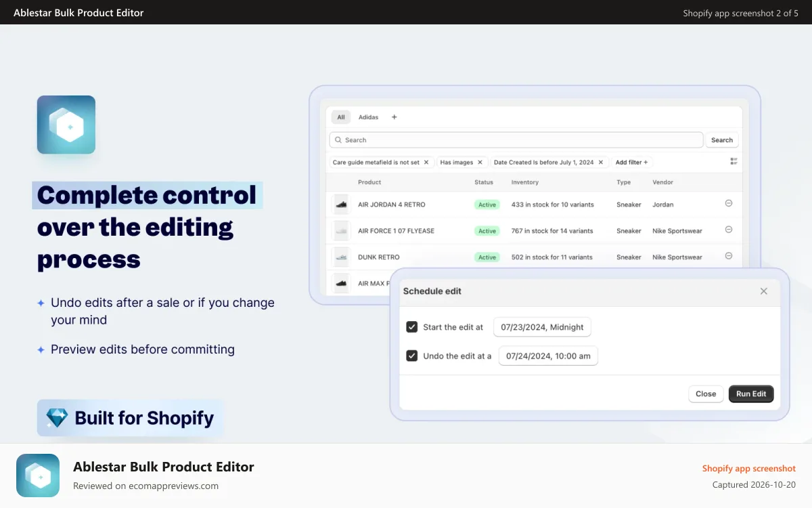Click the minus icon on the AIR JORDAN 4 RETRO row
The height and width of the screenshot is (508, 812).
tap(729, 203)
